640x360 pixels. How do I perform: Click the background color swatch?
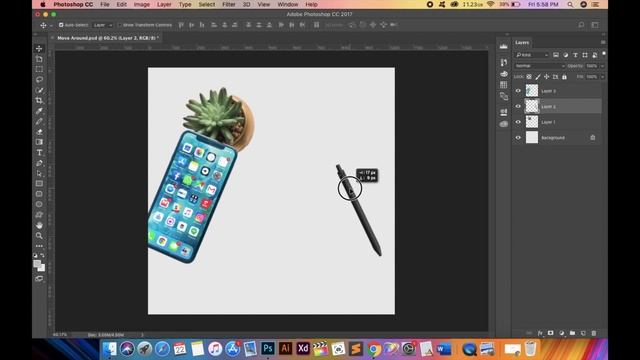42,268
